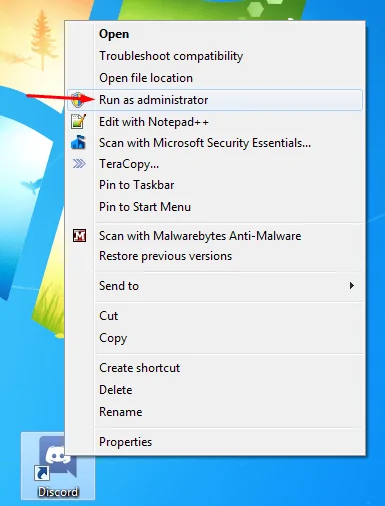Click the Microsoft Security Essentials house icon
Image resolution: width=385 pixels, height=506 pixels.
click(x=79, y=142)
